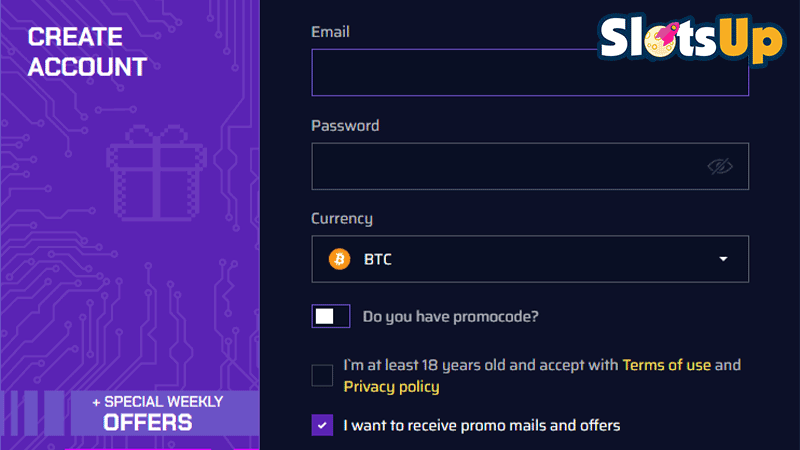Open the Currency dropdown arrow

click(723, 259)
